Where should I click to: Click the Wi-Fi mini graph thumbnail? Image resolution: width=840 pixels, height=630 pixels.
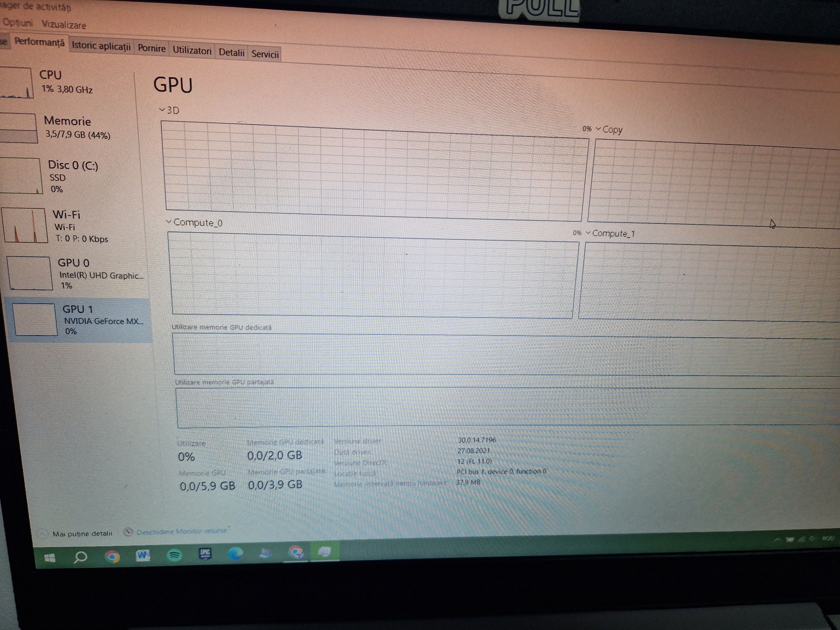click(x=25, y=226)
